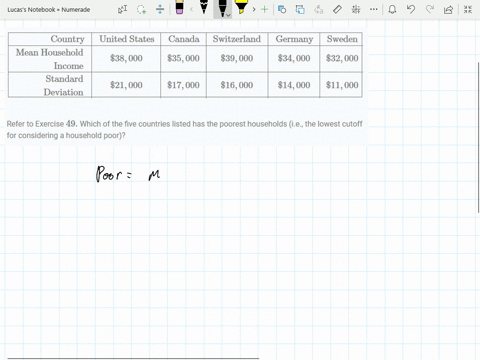
Task: Select the yellow highlighter
Action: pyautogui.click(x=241, y=7)
